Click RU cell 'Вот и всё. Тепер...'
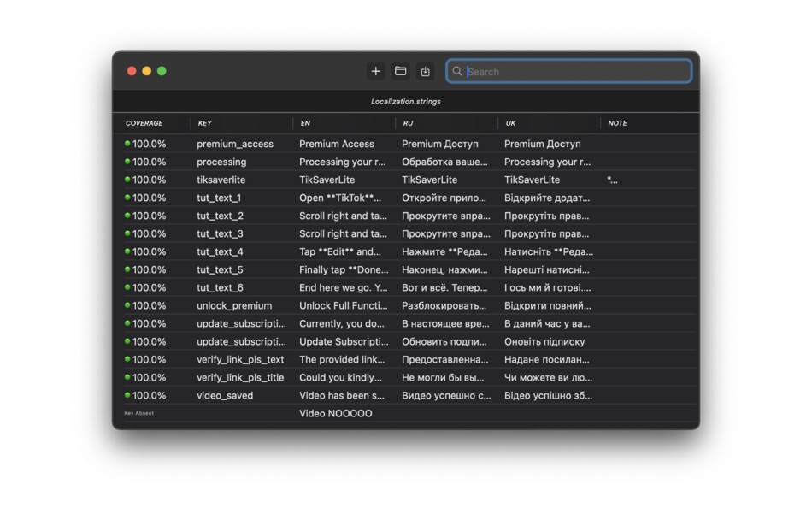Viewport: 812px width, 508px height. 444,287
